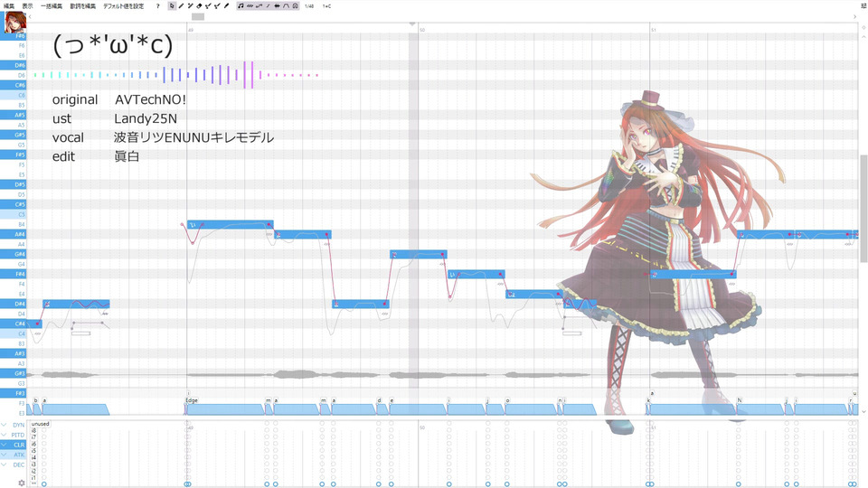This screenshot has width=868, height=488.
Task: Open the 1=C key selector
Action: (326, 6)
